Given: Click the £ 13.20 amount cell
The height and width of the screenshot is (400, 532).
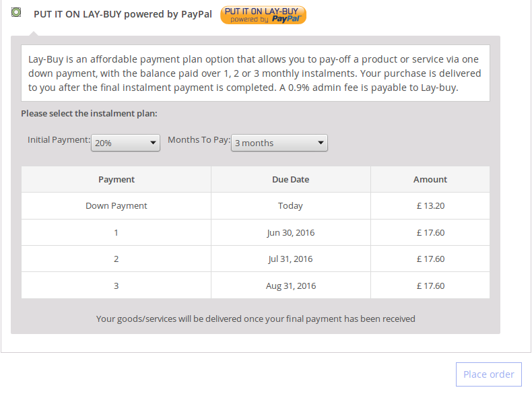Looking at the screenshot, I should tap(430, 206).
